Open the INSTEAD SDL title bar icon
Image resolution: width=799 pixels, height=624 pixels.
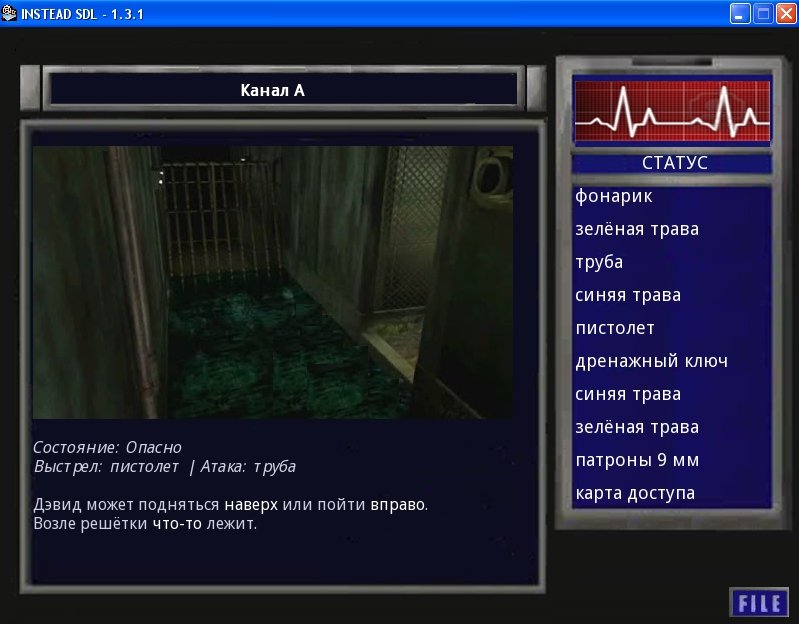pos(10,13)
